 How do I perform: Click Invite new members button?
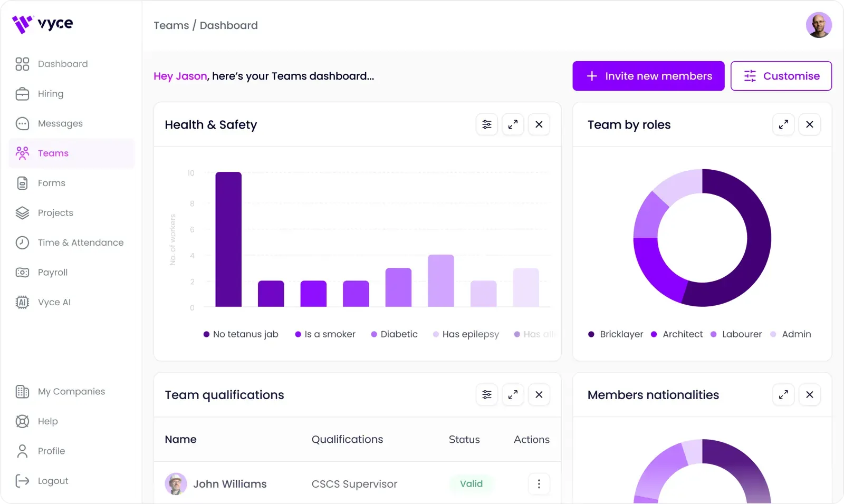(648, 76)
